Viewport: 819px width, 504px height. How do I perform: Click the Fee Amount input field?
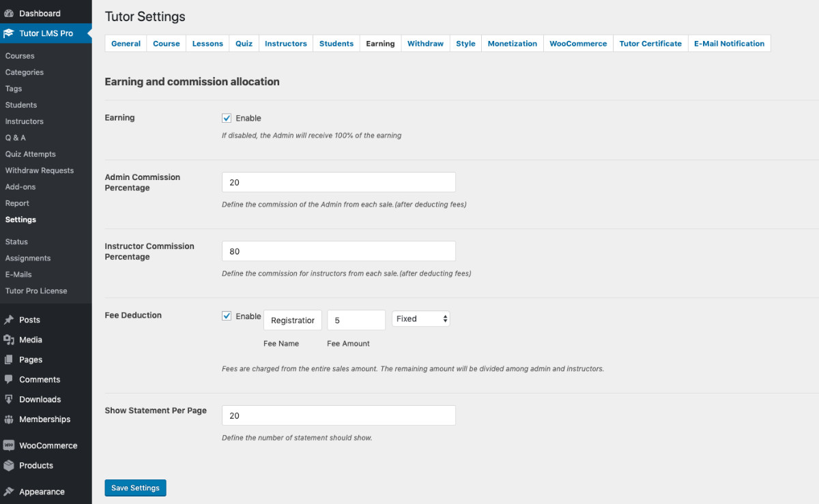click(356, 320)
